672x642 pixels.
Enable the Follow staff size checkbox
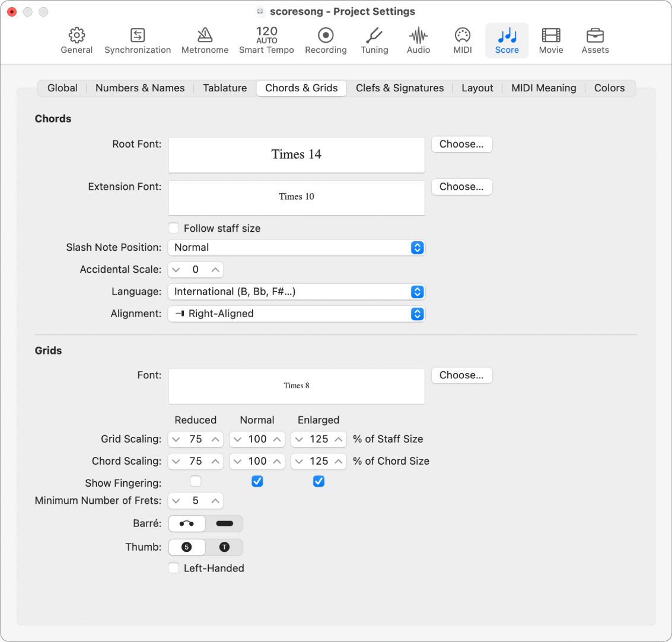click(x=174, y=228)
